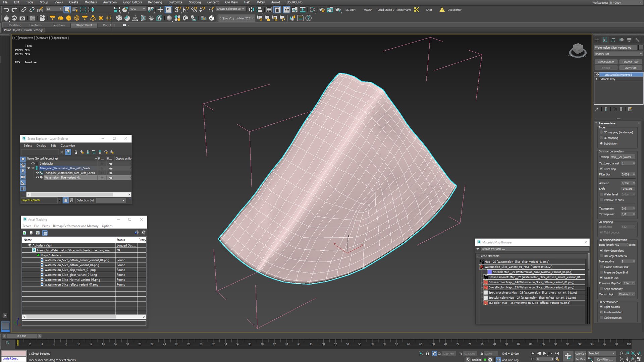This screenshot has width=644, height=362.
Task: Go to end frame button
Action: (x=557, y=353)
